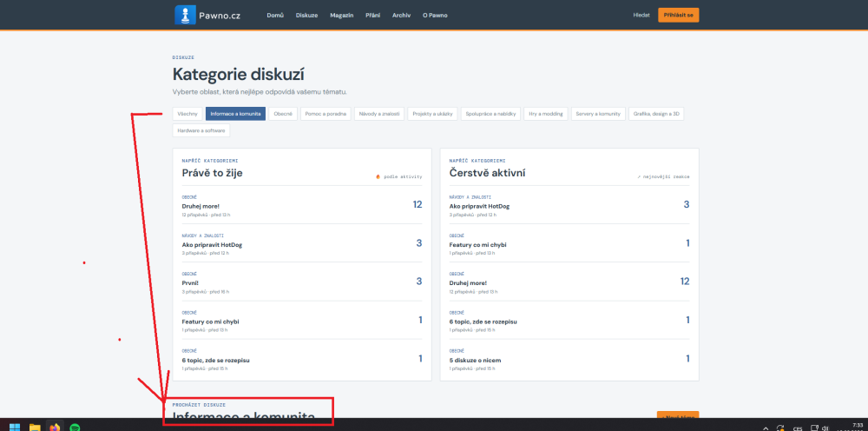Open Windows Start menu
The width and height of the screenshot is (868, 431).
coord(15,428)
